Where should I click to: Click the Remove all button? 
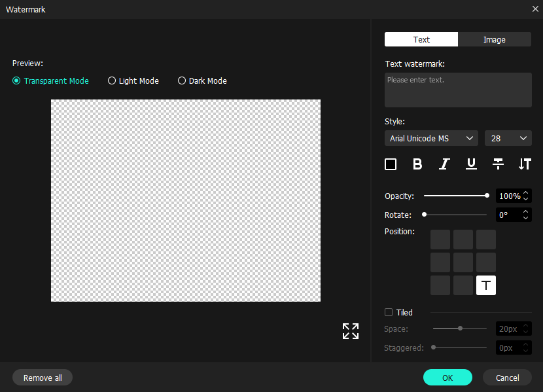pyautogui.click(x=43, y=378)
